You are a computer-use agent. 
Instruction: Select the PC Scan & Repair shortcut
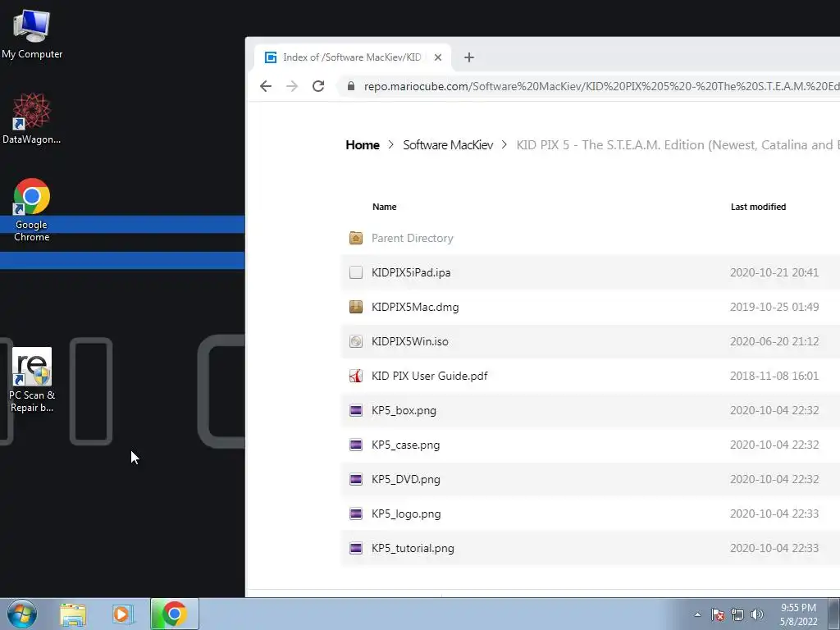tap(32, 380)
